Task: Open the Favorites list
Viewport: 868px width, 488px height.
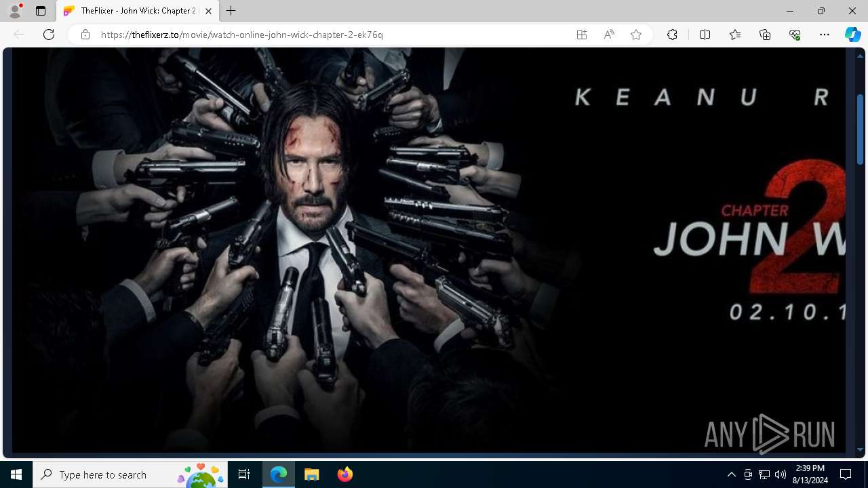Action: (x=735, y=35)
